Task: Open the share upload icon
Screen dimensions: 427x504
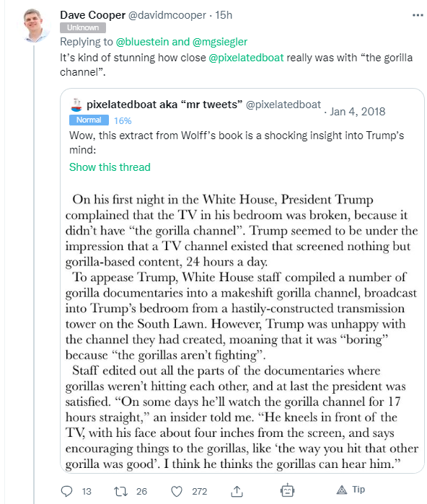Action: pos(237,491)
